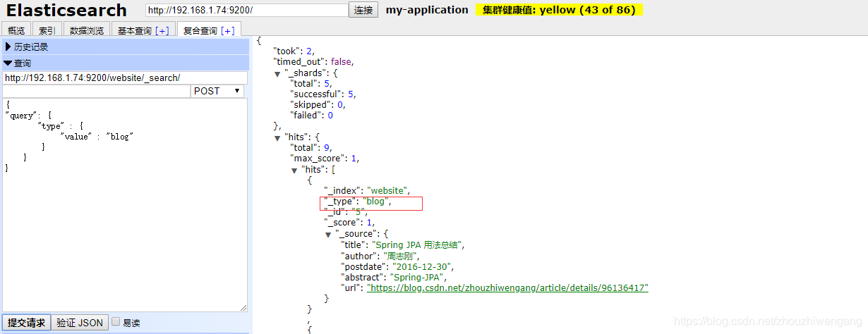
Task: Toggle the 易读 checkbox
Action: (x=116, y=322)
